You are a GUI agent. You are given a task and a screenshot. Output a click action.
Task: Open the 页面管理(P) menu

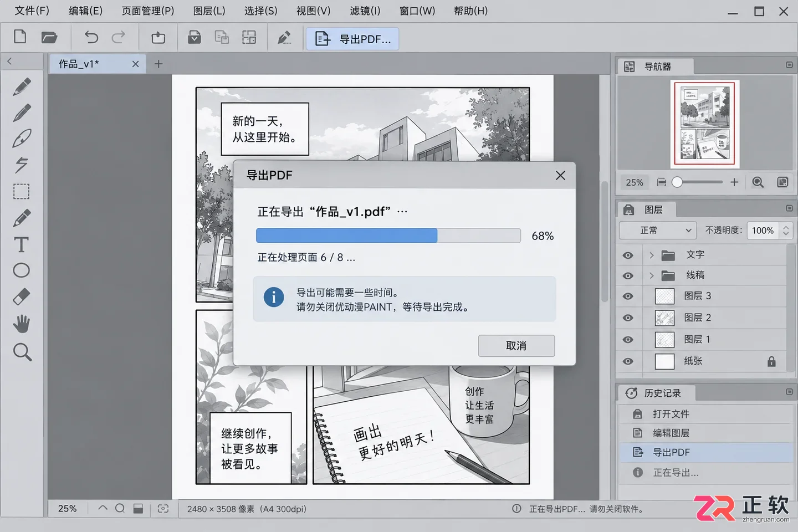pyautogui.click(x=148, y=11)
